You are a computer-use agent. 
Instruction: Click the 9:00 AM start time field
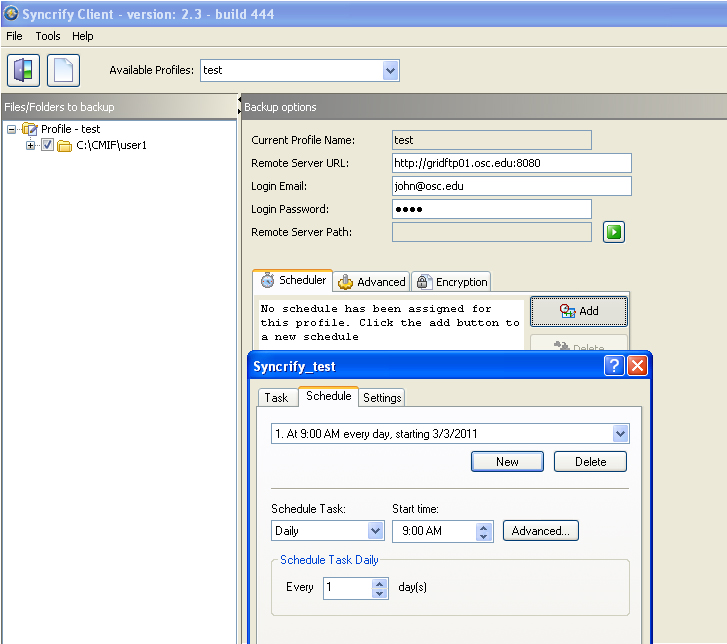[x=434, y=531]
